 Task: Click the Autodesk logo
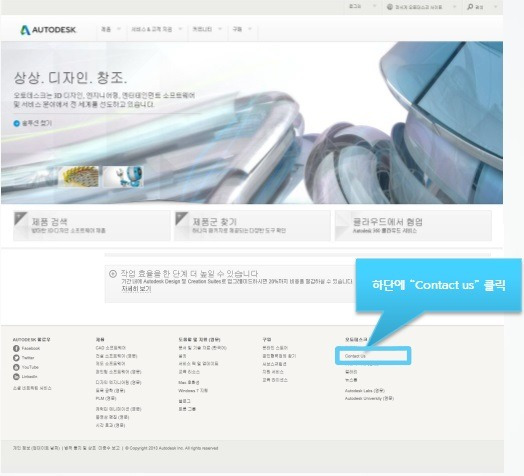[x=48, y=30]
